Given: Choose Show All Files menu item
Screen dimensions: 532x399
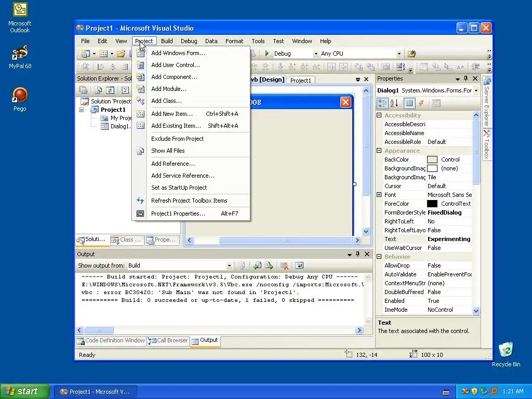Looking at the screenshot, I should (x=191, y=151).
